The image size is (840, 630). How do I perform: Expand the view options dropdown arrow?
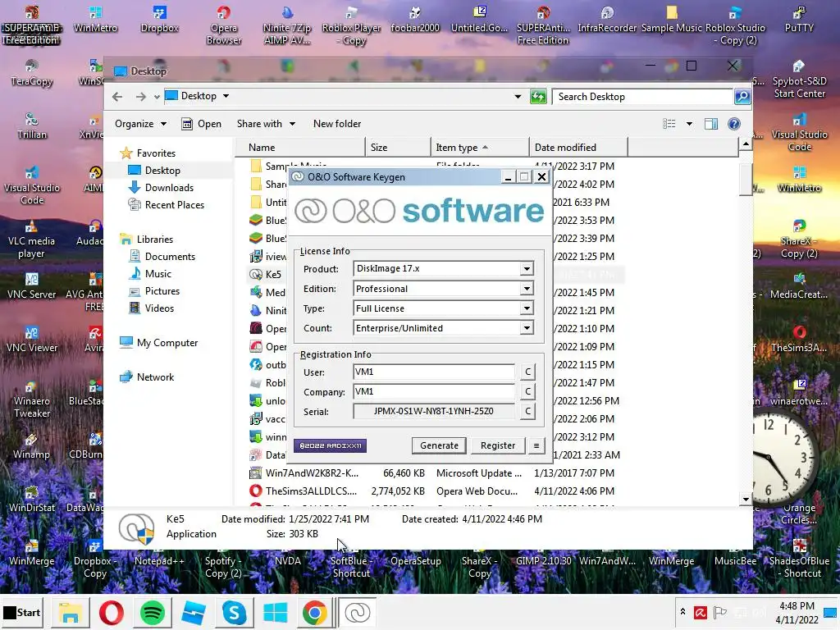tap(689, 124)
